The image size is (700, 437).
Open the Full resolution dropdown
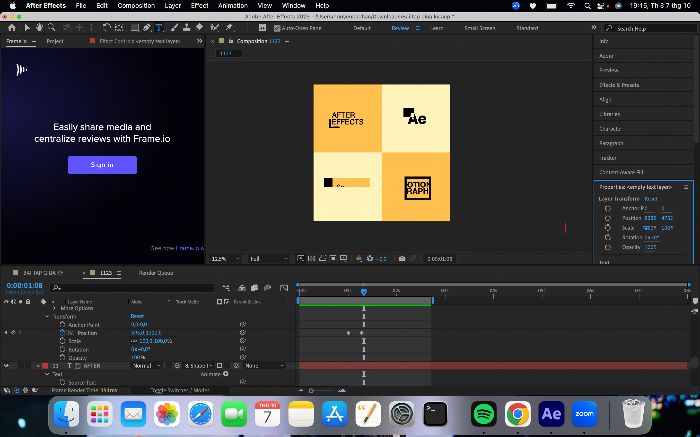[x=268, y=258]
